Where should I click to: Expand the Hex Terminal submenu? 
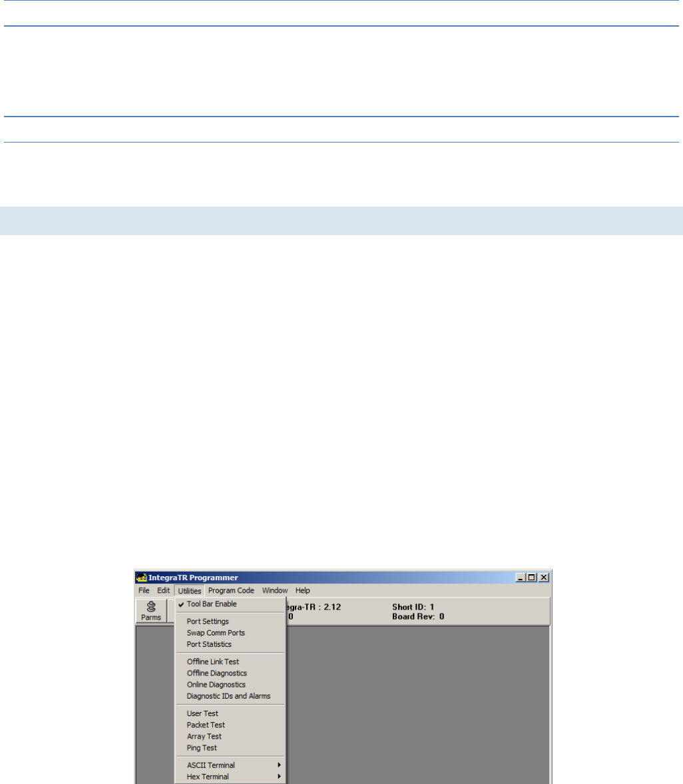point(230,777)
